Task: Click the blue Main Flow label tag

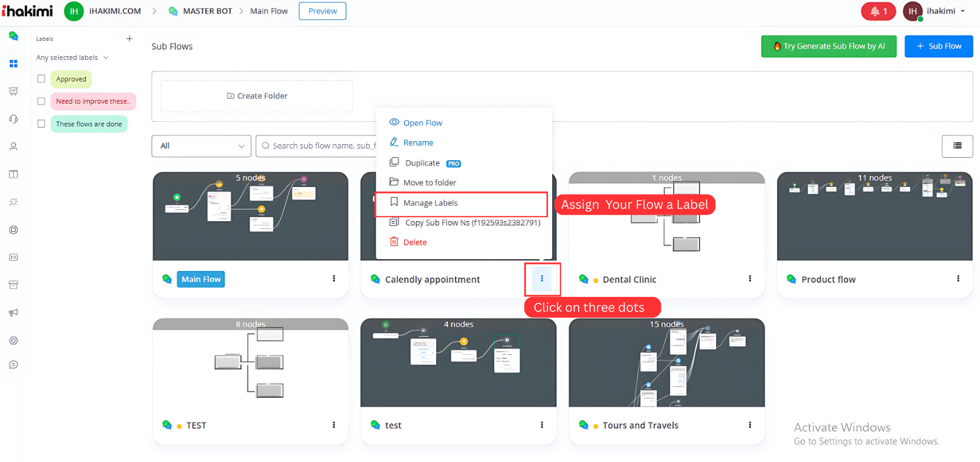Action: point(201,279)
